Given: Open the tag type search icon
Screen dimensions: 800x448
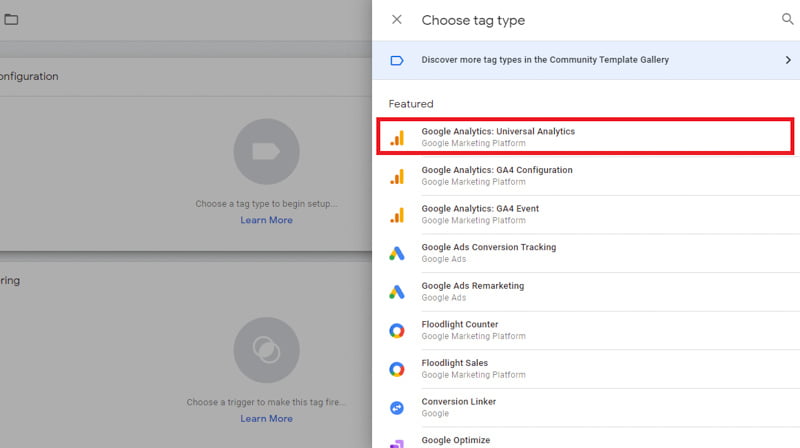Looking at the screenshot, I should pyautogui.click(x=787, y=20).
